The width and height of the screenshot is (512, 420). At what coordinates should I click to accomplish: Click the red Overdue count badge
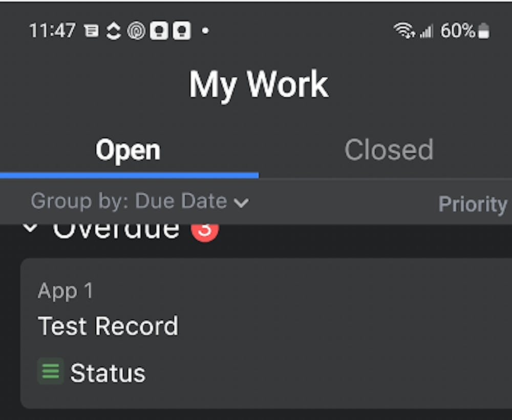pyautogui.click(x=205, y=231)
